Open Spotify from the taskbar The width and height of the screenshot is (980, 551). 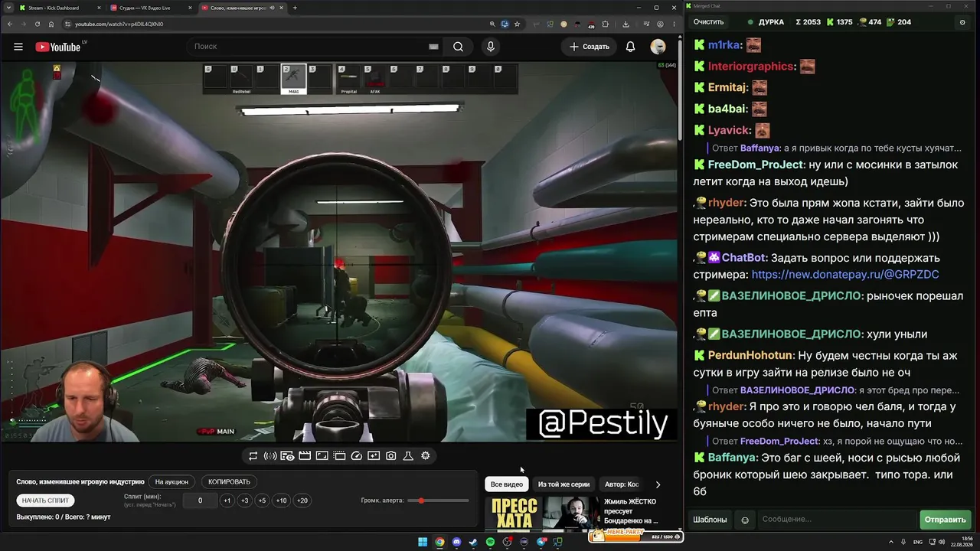[x=490, y=543]
